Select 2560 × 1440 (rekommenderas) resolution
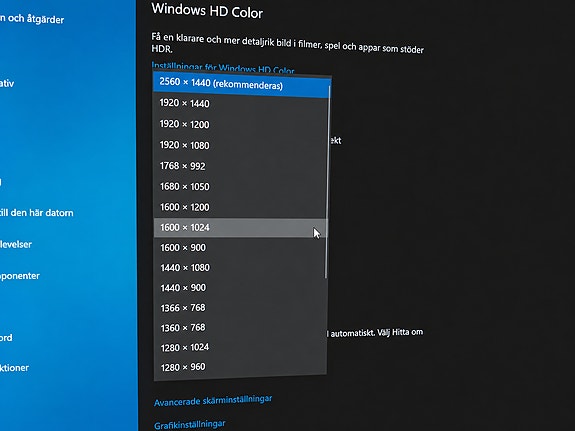The width and height of the screenshot is (575, 431). point(241,85)
